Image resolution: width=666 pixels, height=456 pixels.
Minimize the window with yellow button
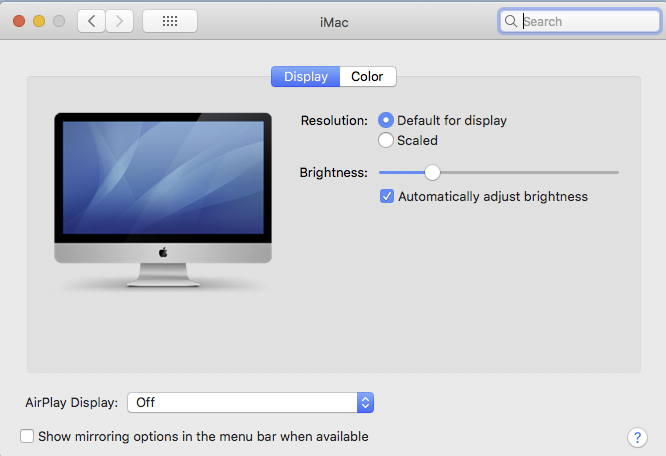pyautogui.click(x=39, y=21)
